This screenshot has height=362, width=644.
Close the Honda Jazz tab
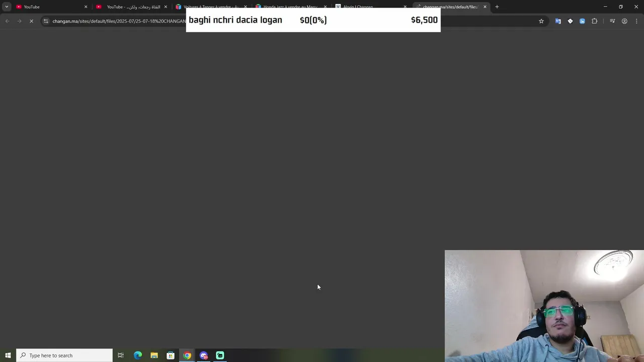325,7
